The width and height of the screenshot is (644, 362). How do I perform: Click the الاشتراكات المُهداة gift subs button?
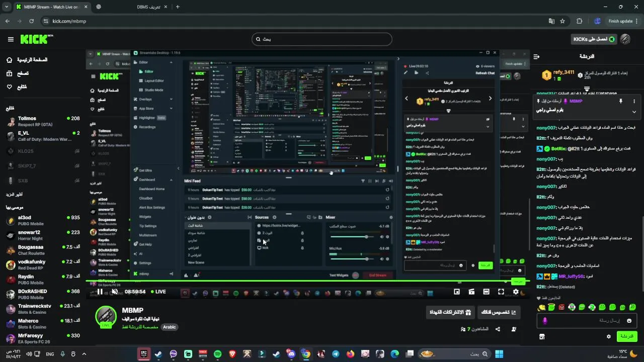[x=450, y=312]
